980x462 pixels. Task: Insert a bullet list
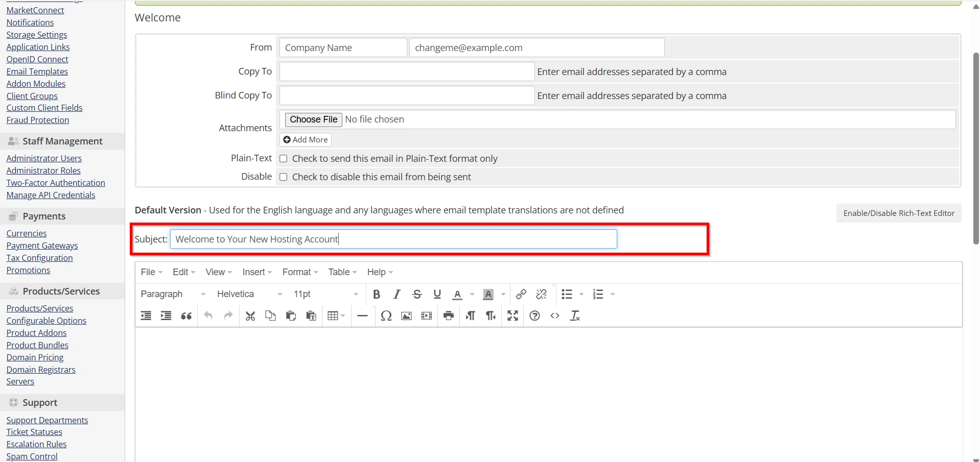[x=567, y=294]
